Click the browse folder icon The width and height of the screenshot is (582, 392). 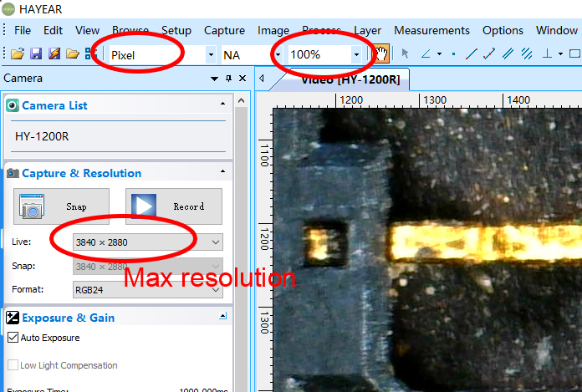73,54
